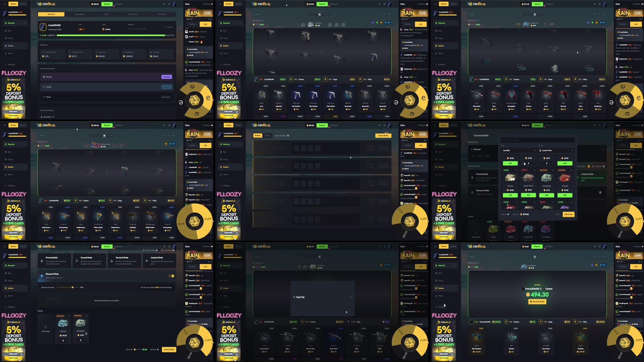
Task: Open the Lowest Price sort dropdown
Action: tap(556, 150)
